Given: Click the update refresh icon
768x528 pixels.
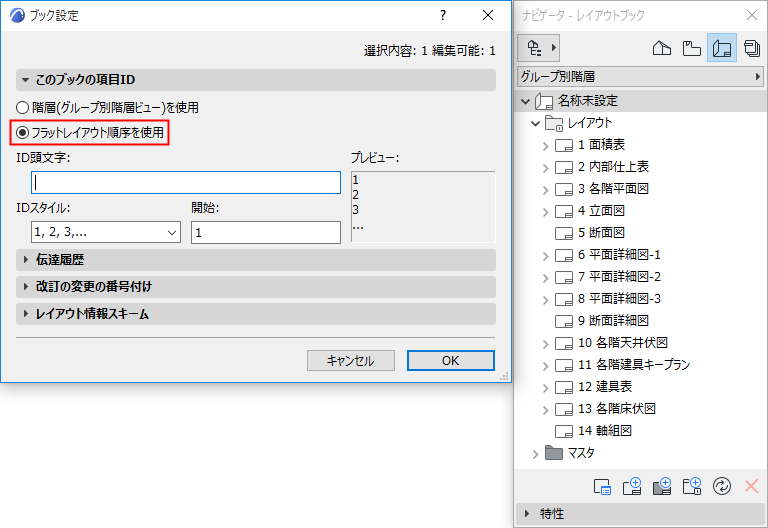Looking at the screenshot, I should (722, 486).
